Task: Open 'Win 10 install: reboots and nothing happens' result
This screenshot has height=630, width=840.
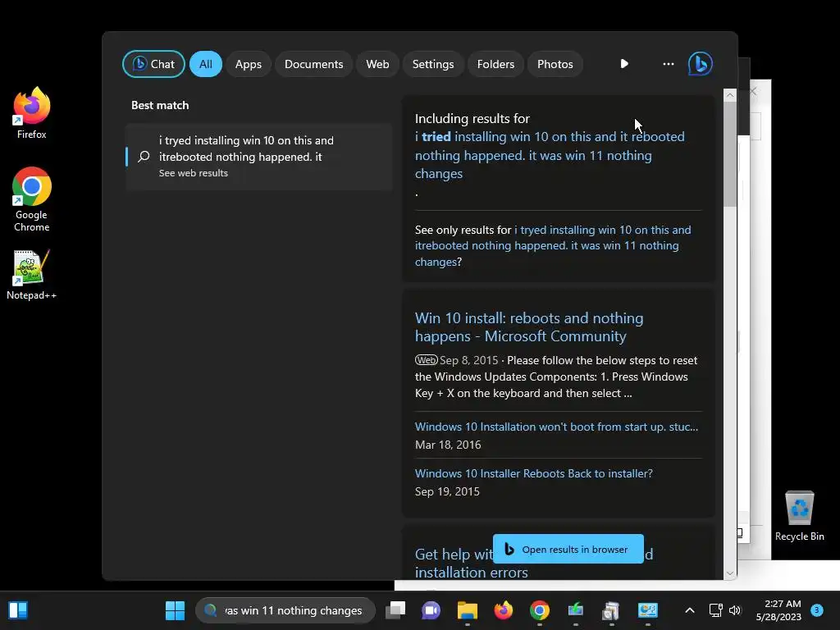Action: tap(529, 326)
